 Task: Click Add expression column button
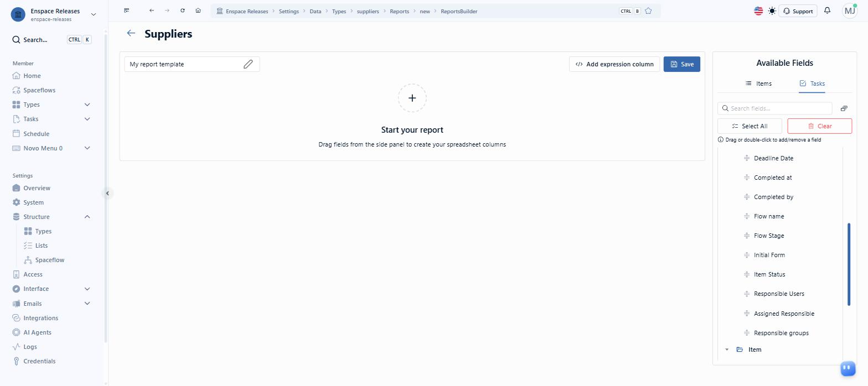click(614, 64)
